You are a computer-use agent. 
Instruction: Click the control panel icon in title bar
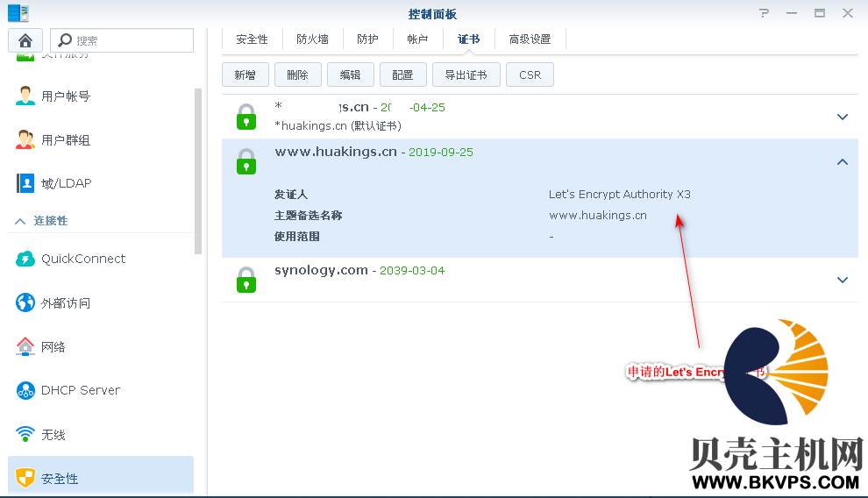tap(18, 13)
